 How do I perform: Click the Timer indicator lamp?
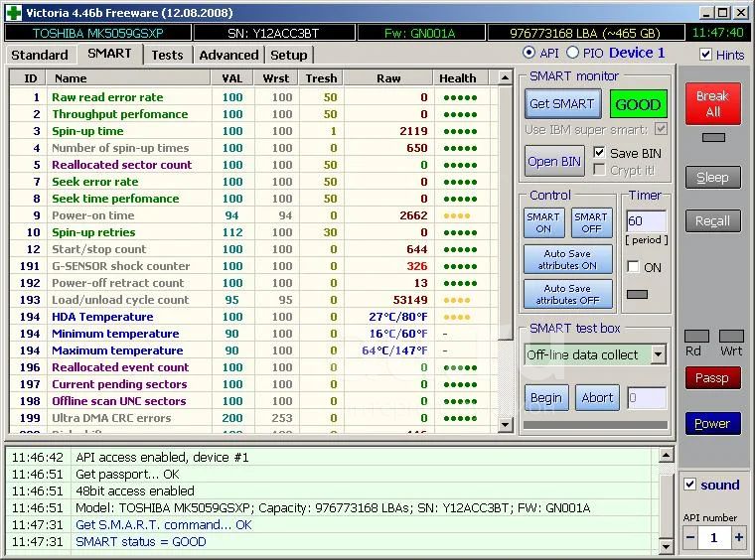pos(637,294)
